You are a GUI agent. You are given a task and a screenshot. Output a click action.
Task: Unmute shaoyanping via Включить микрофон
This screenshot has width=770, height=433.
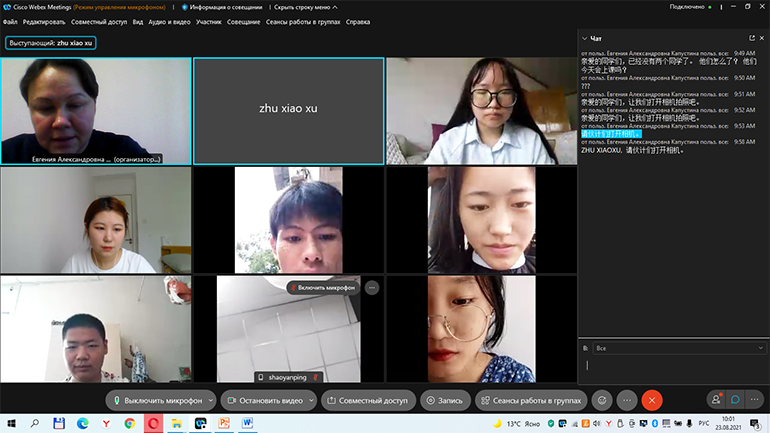[x=325, y=287]
